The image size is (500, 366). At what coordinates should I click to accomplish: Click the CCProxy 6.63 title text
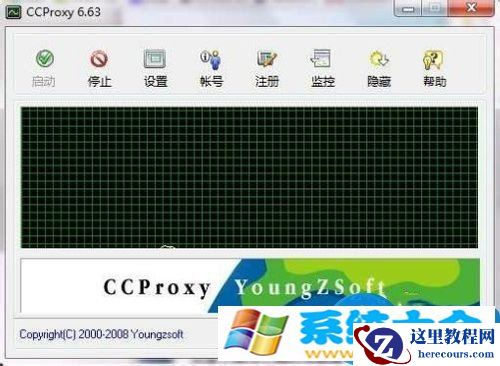[x=63, y=12]
